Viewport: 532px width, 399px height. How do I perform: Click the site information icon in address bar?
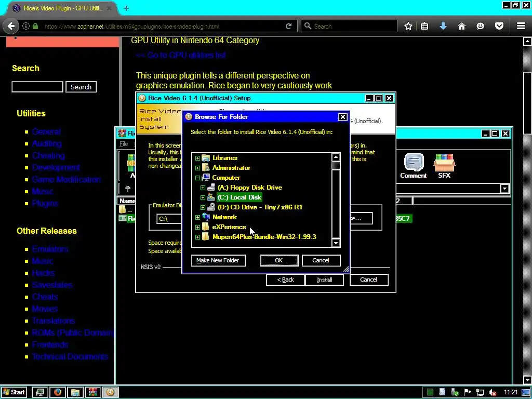tap(26, 26)
